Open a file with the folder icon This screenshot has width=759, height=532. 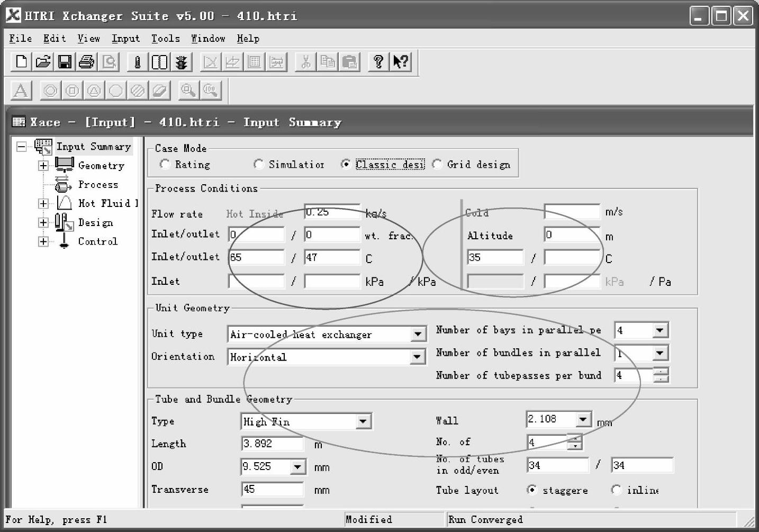(43, 62)
